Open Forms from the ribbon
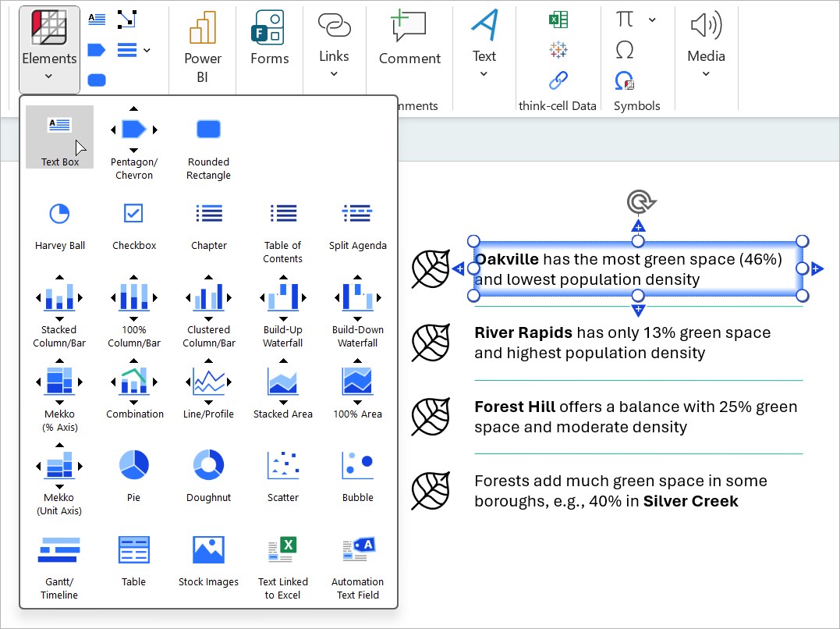 [x=269, y=39]
